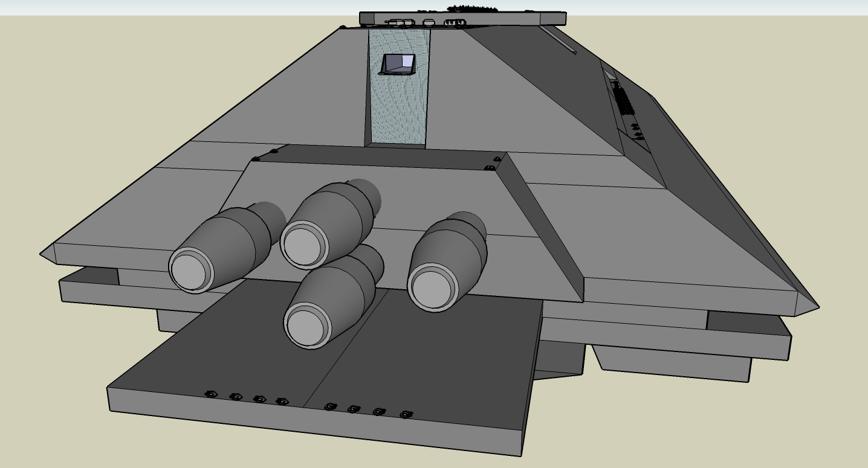This screenshot has height=468, width=868.
Task: Click the leftmost bolt on the bottom platform
Action: (211, 394)
